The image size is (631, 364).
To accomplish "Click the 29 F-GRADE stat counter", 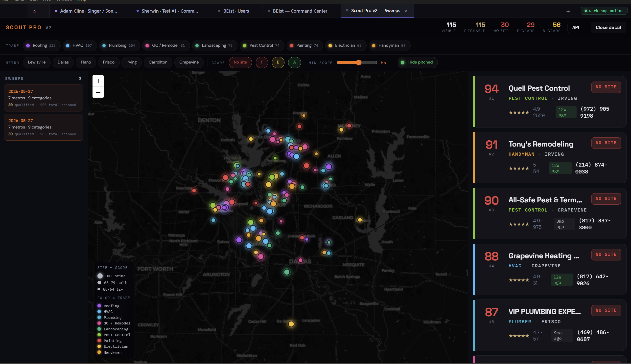I will [x=525, y=27].
